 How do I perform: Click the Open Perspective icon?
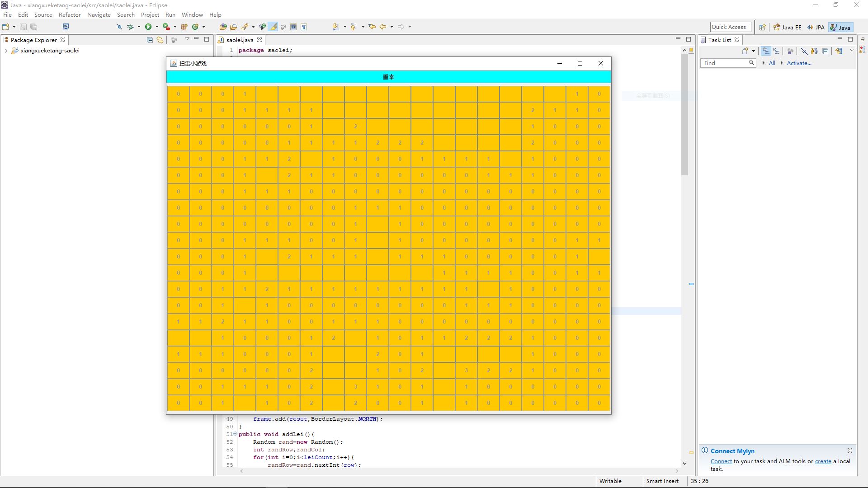click(762, 27)
